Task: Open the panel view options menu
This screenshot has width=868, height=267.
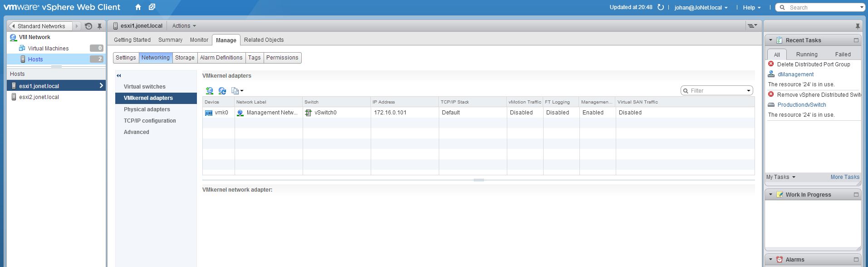Action: click(x=752, y=26)
